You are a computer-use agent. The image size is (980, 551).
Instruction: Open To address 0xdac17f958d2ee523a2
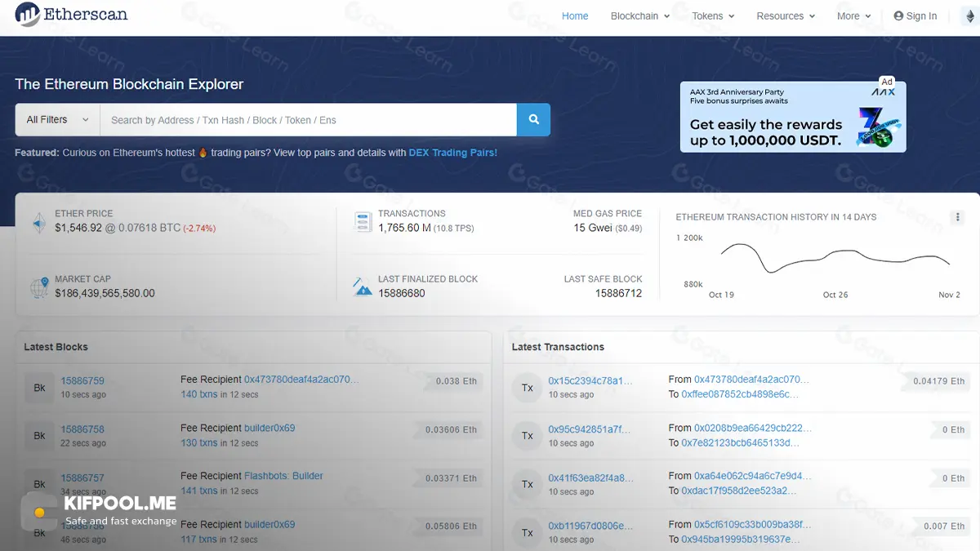coord(738,491)
